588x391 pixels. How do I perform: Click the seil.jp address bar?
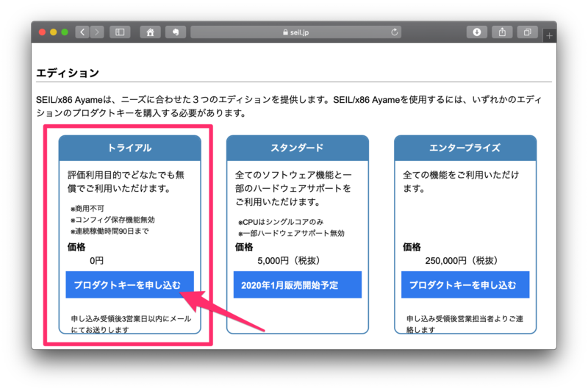pyautogui.click(x=296, y=32)
